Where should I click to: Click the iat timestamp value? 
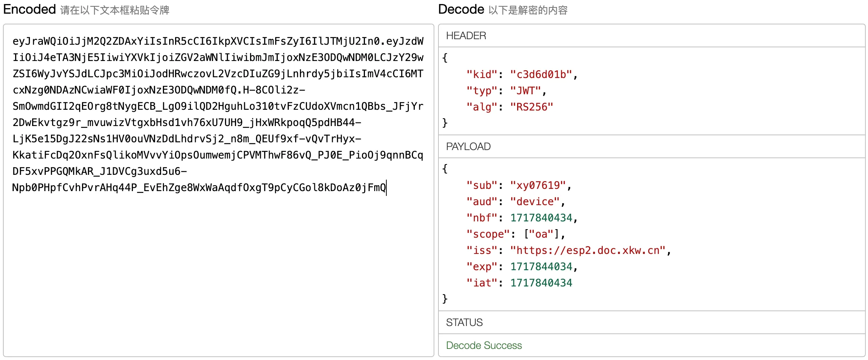click(541, 283)
